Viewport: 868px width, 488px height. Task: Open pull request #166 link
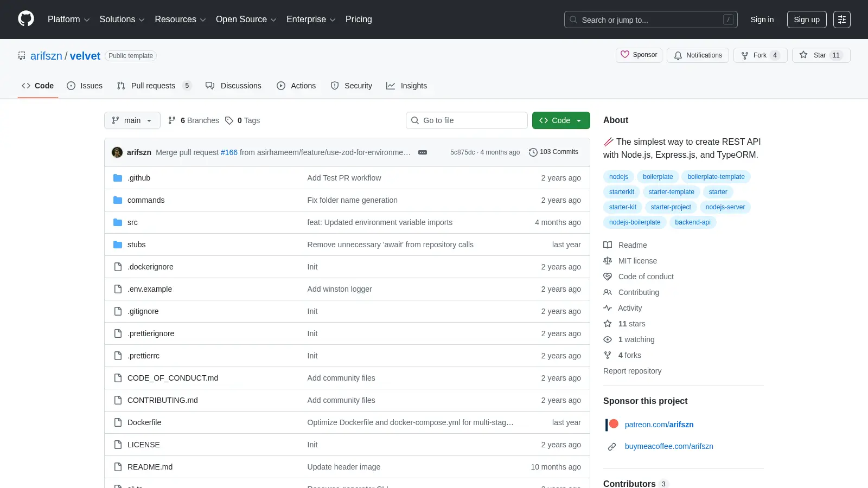point(229,152)
